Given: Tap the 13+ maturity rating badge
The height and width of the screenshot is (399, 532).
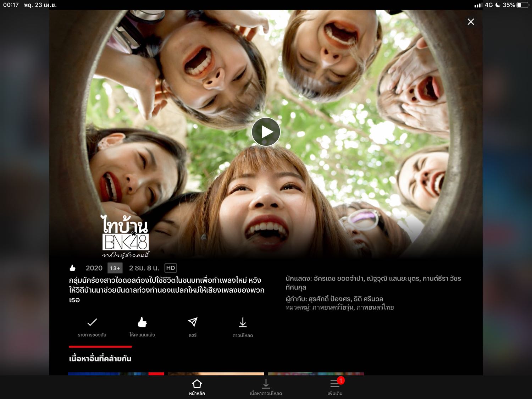Looking at the screenshot, I should pyautogui.click(x=115, y=268).
